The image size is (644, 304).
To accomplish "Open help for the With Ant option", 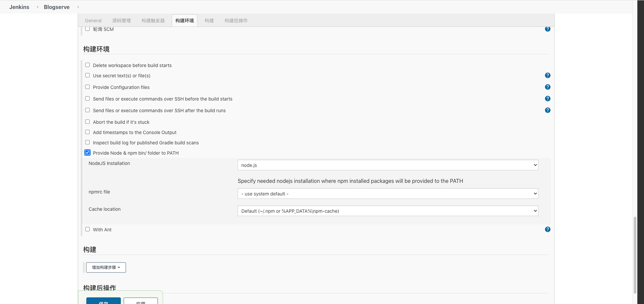I will click(547, 229).
